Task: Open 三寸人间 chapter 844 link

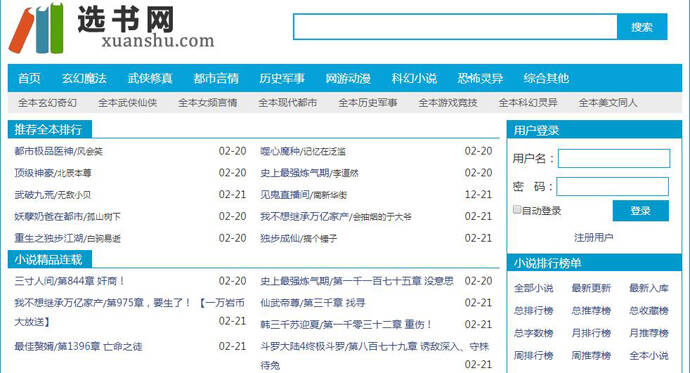Action: coord(70,281)
